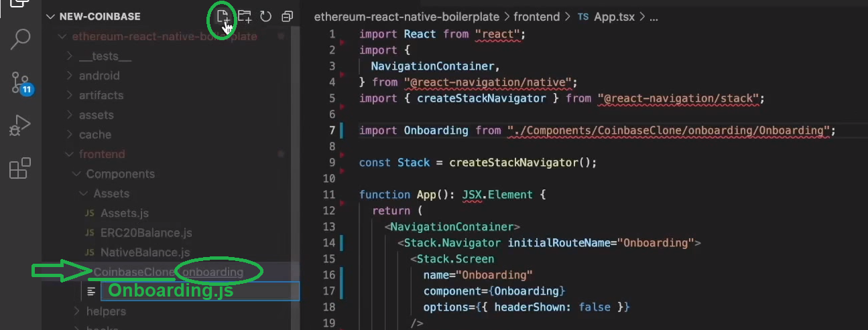Click line number 7 in the gutter

332,131
